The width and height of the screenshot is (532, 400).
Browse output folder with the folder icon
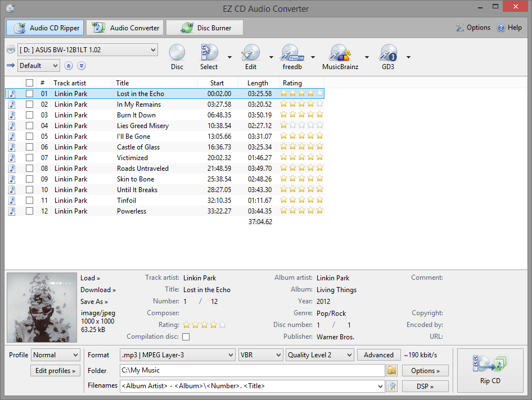click(391, 371)
